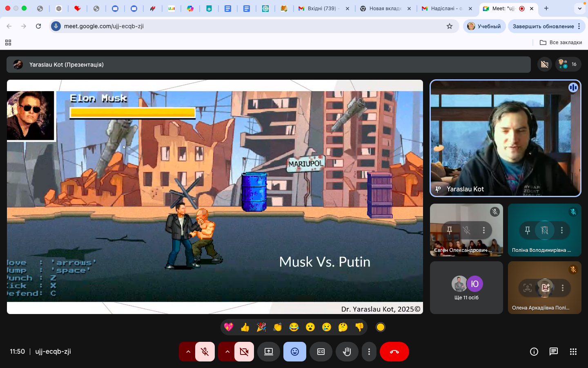Expand audio settings chevron beside microphone
This screenshot has height=368, width=588.
click(188, 352)
